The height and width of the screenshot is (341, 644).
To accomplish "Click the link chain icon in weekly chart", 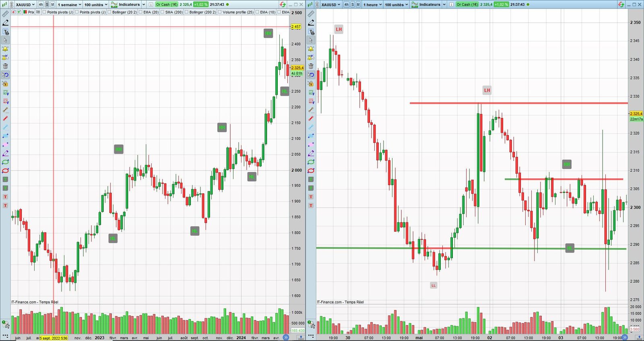I will (x=11, y=4).
